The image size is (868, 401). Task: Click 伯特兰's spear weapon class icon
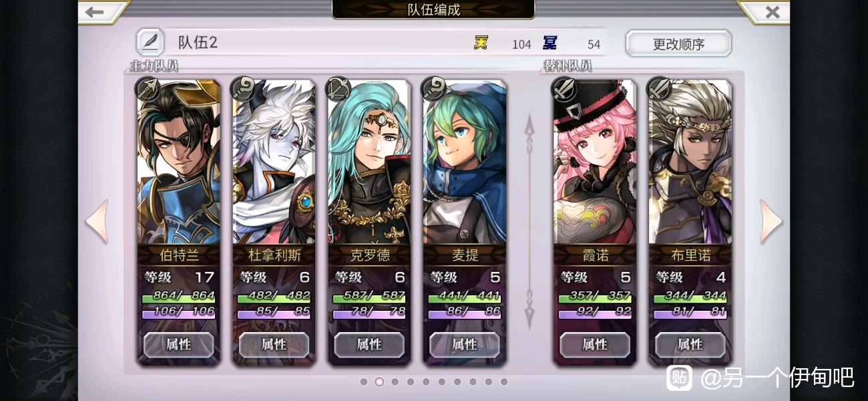tap(147, 89)
